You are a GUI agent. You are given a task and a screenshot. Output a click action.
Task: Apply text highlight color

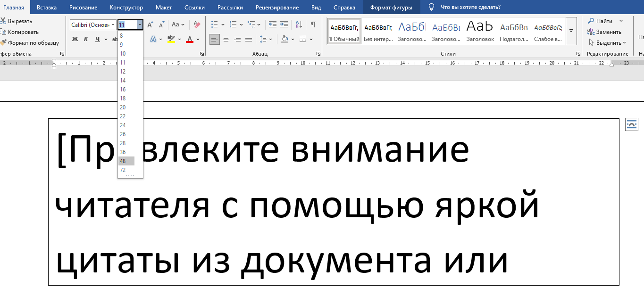[x=172, y=39]
